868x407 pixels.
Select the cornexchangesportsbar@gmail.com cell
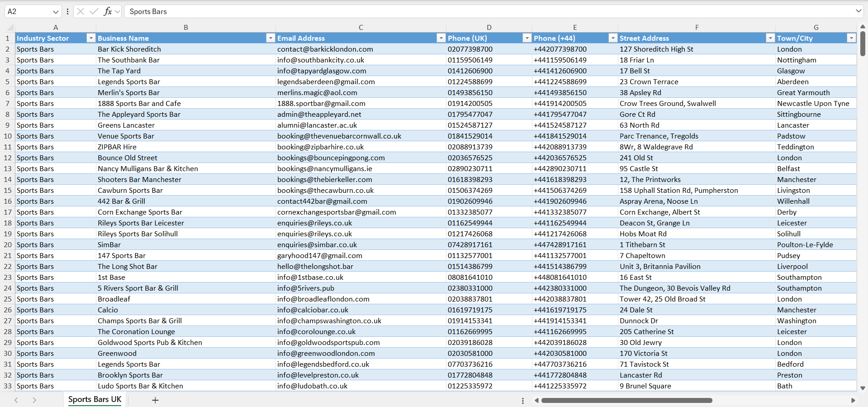(361, 212)
